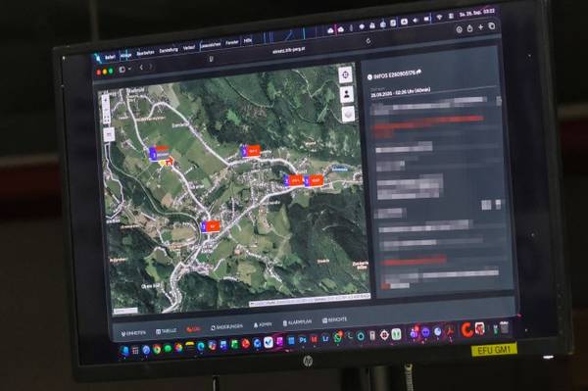
Task: Open the volume control in the menu bar
Action: (416, 20)
